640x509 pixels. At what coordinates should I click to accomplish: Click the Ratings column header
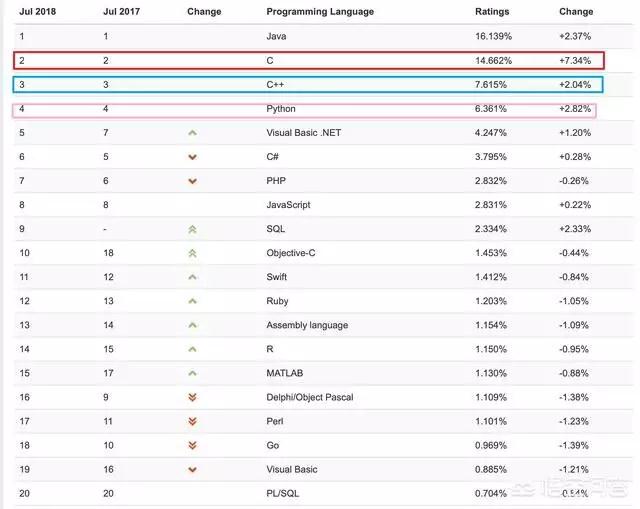492,12
